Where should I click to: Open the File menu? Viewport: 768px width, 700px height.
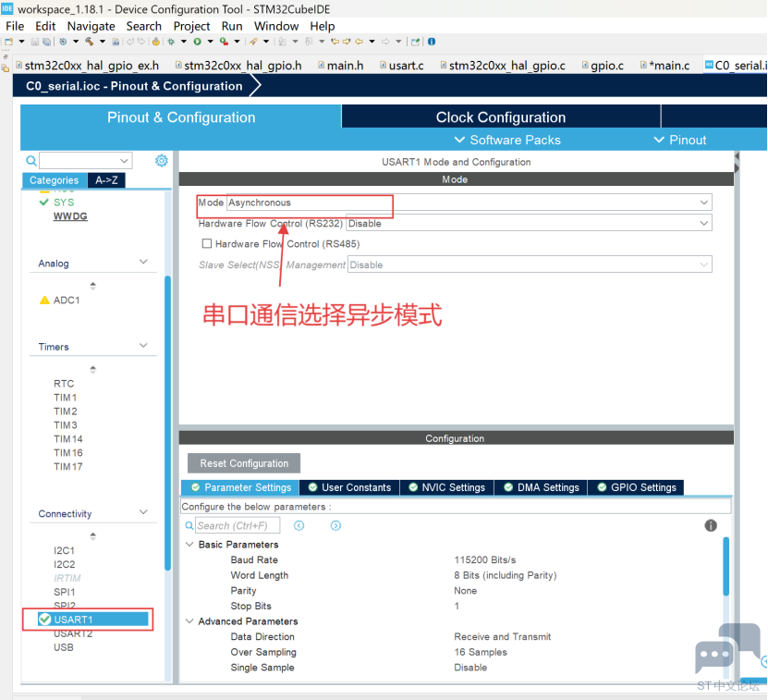(15, 26)
